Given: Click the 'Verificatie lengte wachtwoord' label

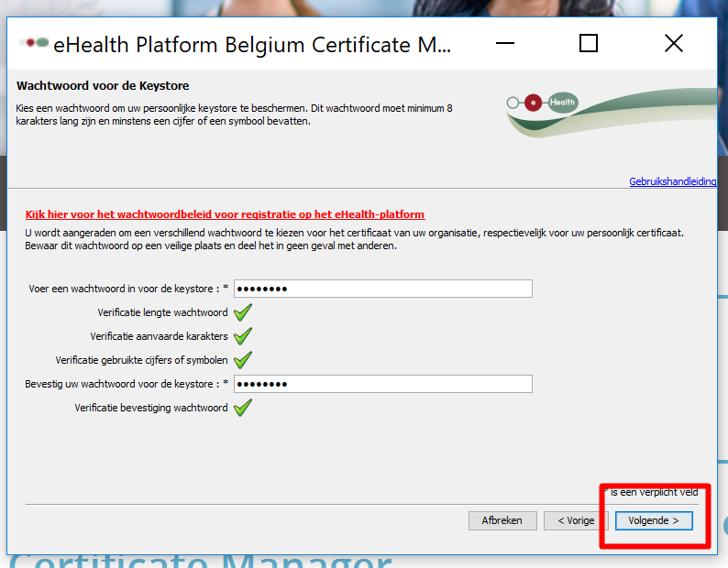Looking at the screenshot, I should coord(162,312).
